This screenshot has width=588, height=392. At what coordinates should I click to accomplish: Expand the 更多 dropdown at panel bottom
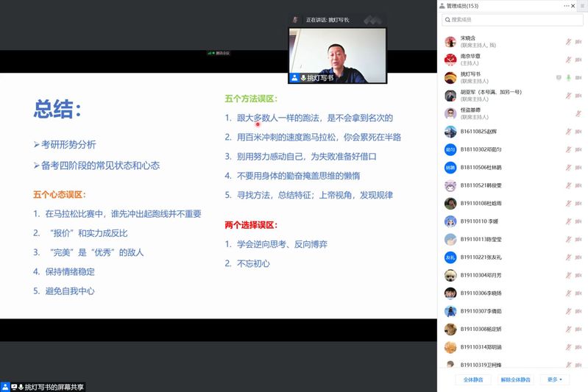pyautogui.click(x=554, y=379)
